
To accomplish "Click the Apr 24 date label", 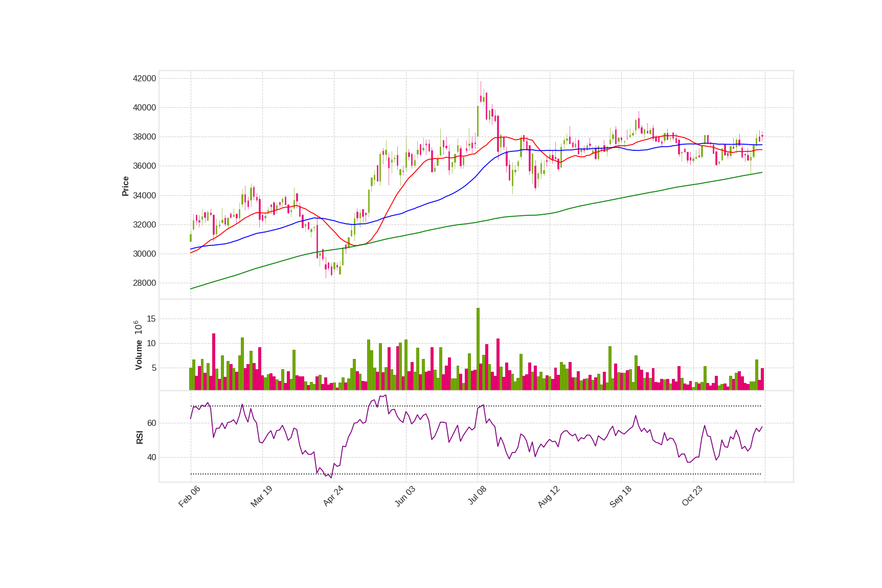I will 333,496.
